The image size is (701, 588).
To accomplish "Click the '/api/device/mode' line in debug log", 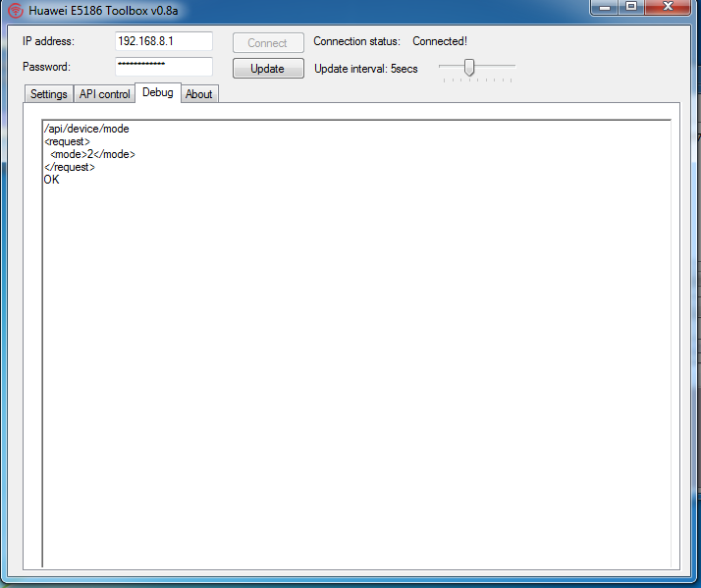I will 86,129.
